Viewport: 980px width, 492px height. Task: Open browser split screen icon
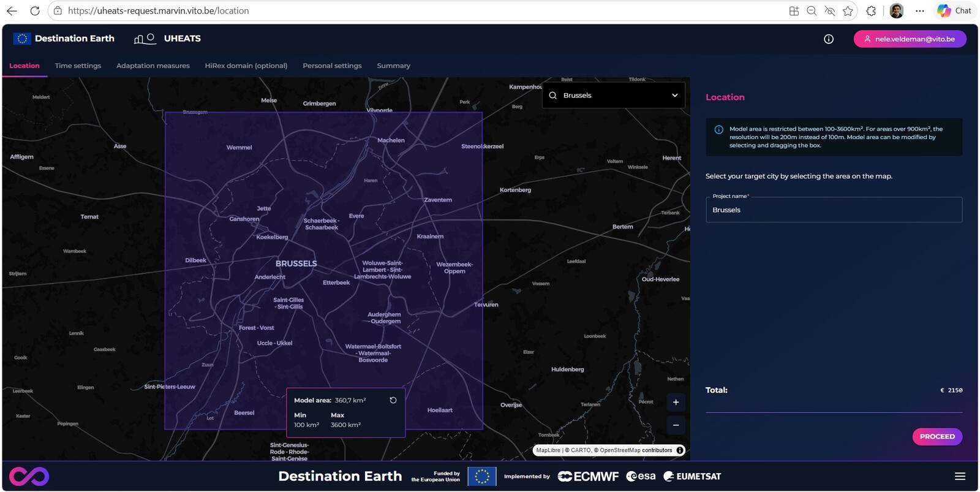(x=794, y=11)
